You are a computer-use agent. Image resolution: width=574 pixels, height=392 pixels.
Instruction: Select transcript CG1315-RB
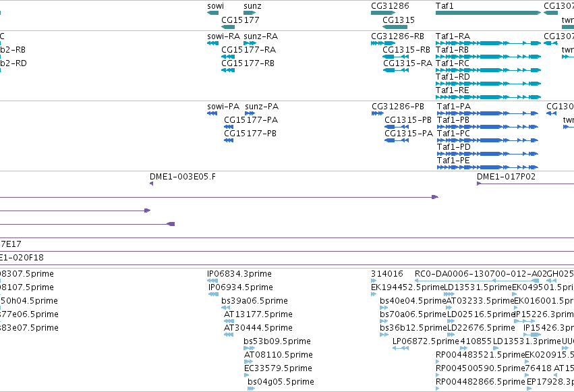coord(406,50)
